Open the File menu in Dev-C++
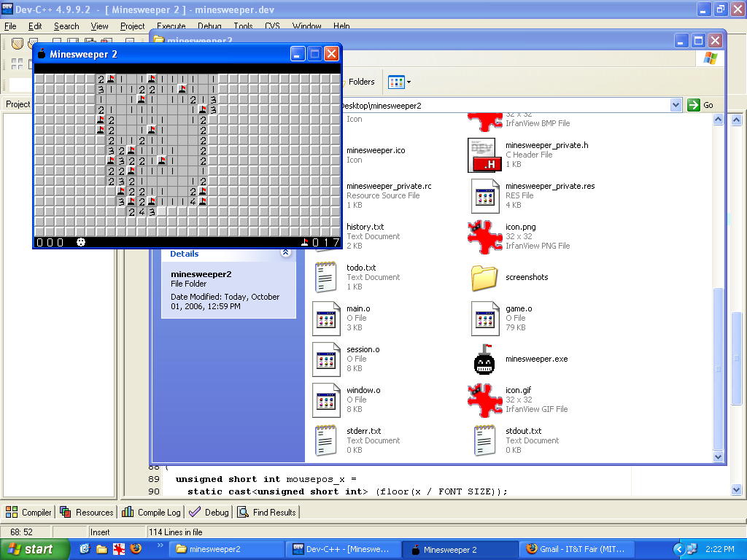 (10, 26)
